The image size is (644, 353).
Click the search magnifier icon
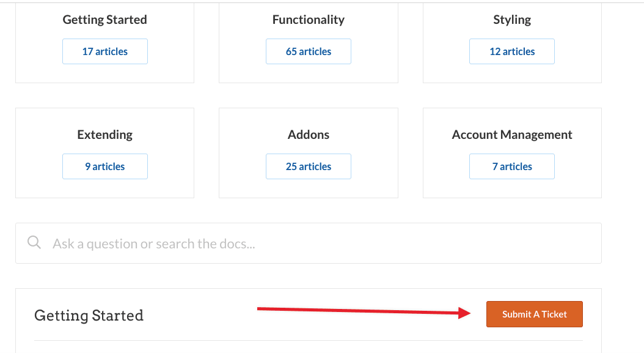coord(34,242)
